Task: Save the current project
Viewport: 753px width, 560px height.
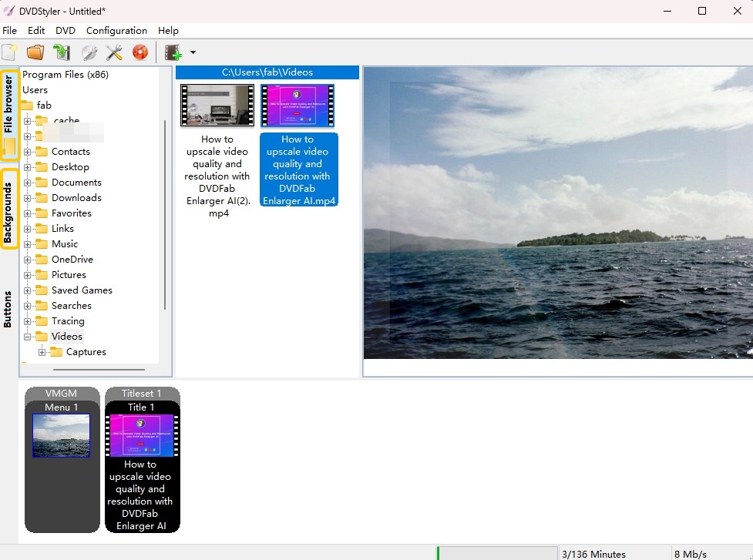Action: point(61,51)
